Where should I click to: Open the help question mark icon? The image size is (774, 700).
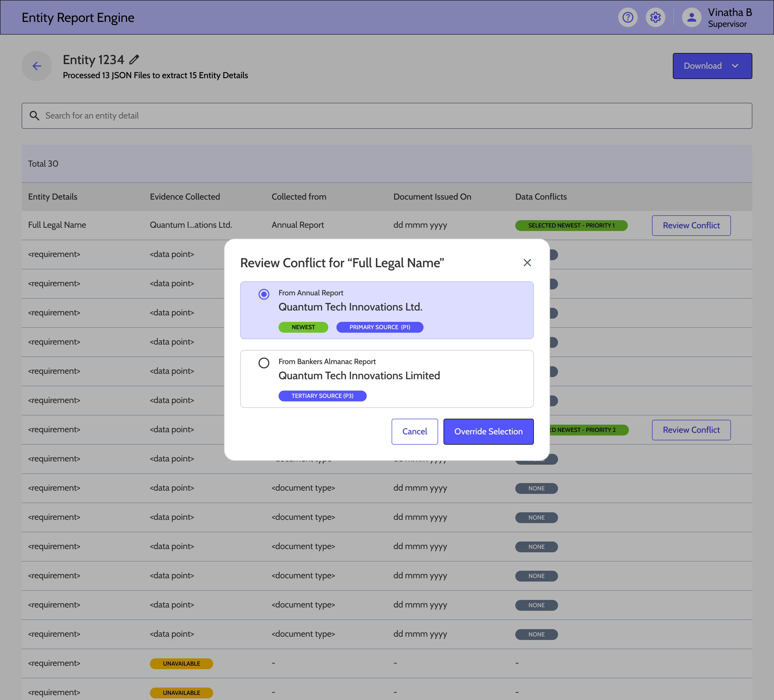point(627,18)
